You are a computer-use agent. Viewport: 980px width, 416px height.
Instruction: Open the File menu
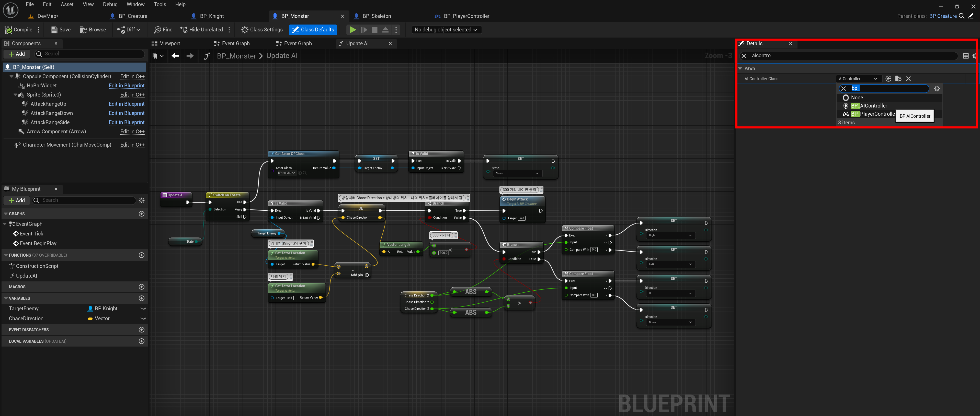pos(30,4)
